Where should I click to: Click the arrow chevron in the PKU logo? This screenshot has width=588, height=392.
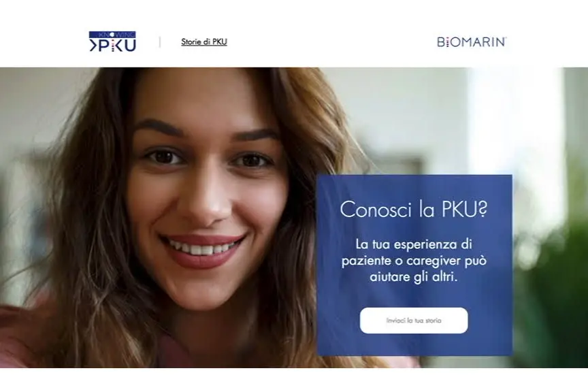[93, 46]
